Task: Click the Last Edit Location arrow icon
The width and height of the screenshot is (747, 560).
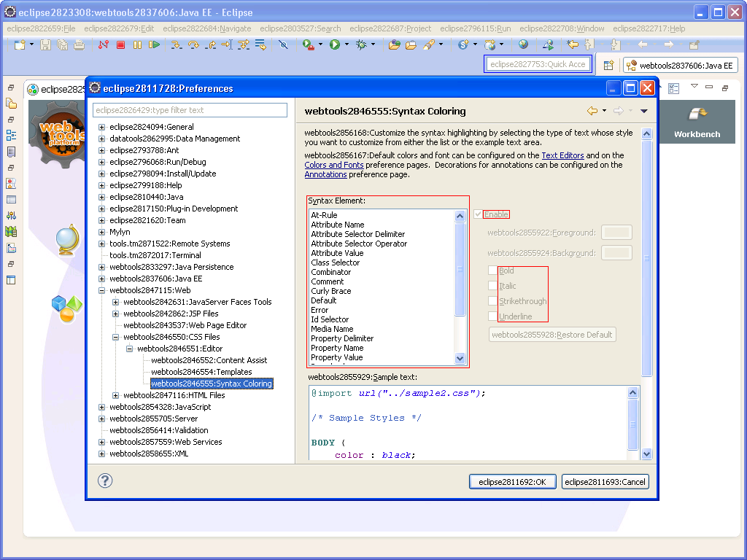Action: (572, 44)
